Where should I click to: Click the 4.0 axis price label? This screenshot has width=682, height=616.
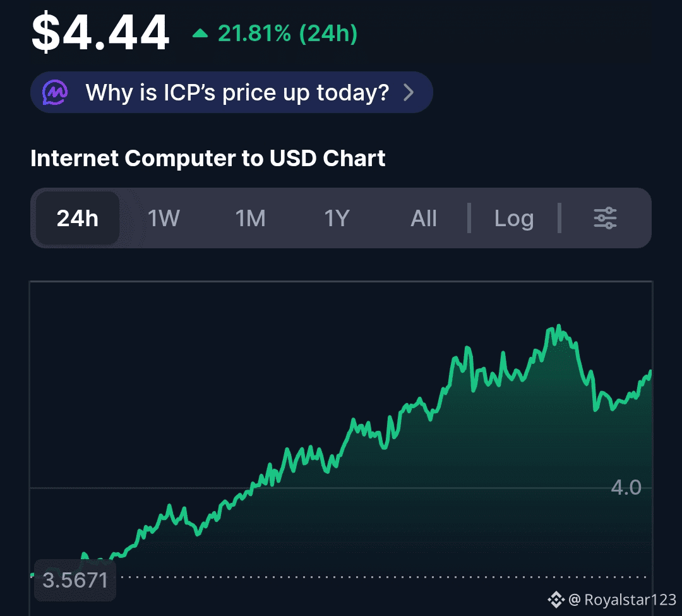(x=626, y=487)
